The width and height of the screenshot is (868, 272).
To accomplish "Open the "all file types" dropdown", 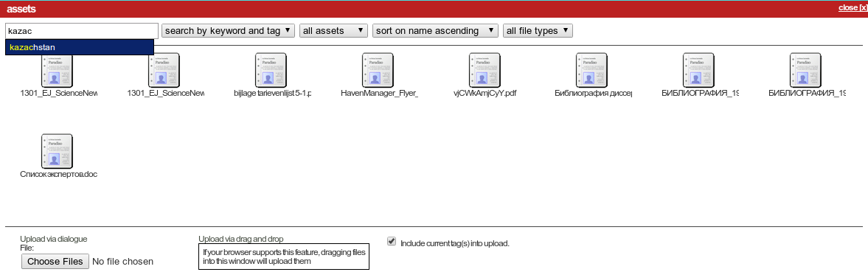I will click(538, 31).
